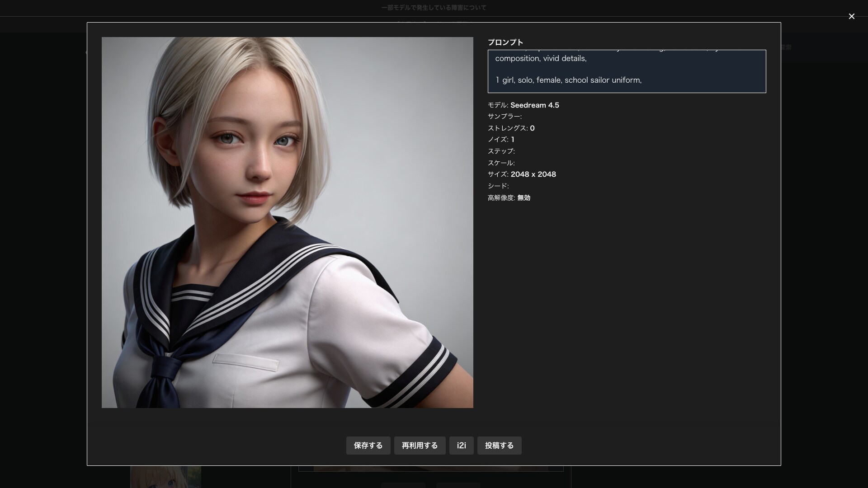This screenshot has width=868, height=488.
Task: Click the 再利用する reuse button
Action: (420, 446)
